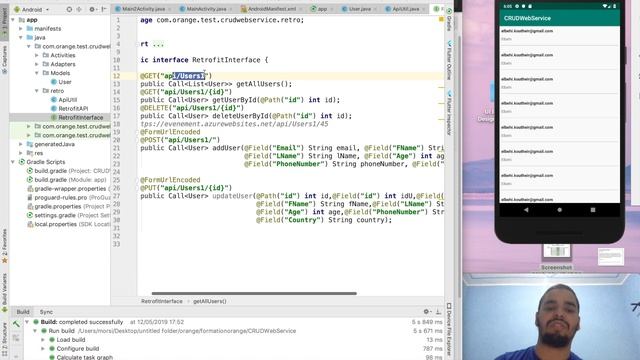Open Device File Explorer side panel

[x=449, y=329]
